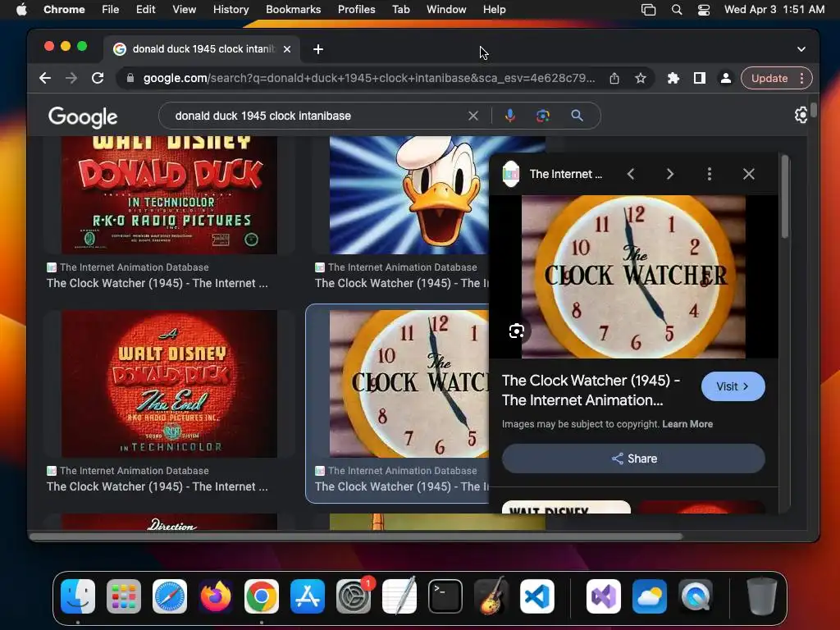The height and width of the screenshot is (630, 840).
Task: Open the File menu
Action: (x=111, y=10)
